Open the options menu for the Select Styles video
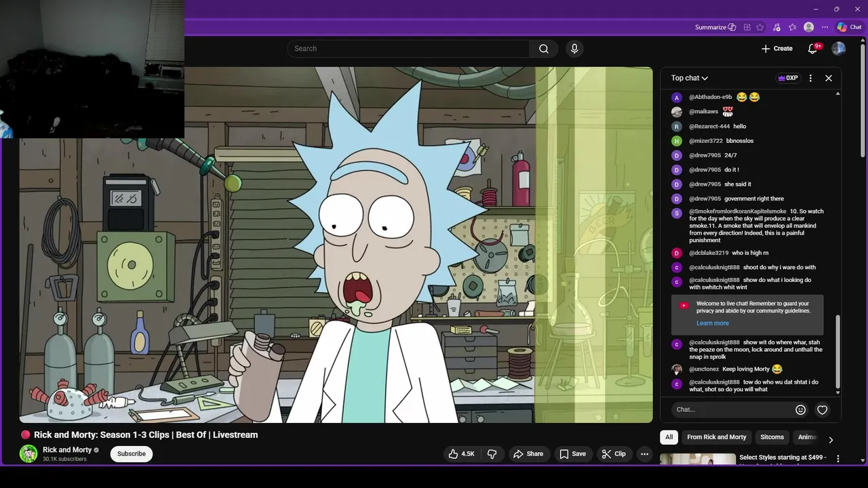 [838, 459]
